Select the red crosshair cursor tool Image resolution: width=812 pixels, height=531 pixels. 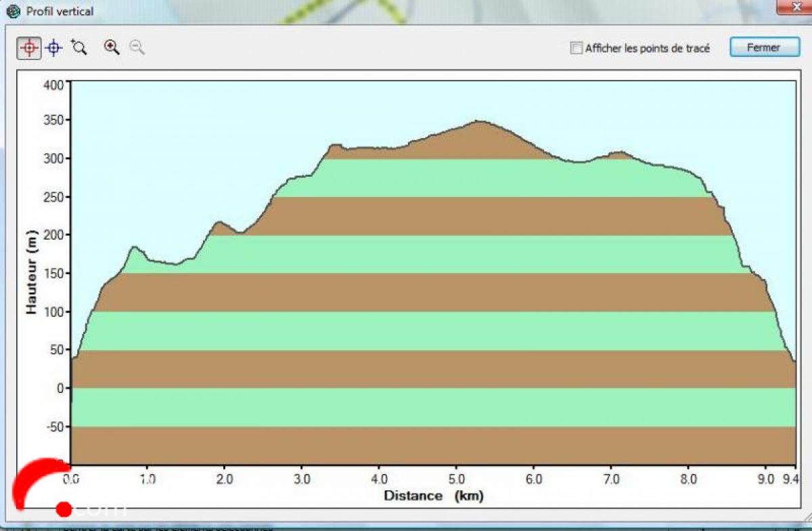pyautogui.click(x=28, y=47)
